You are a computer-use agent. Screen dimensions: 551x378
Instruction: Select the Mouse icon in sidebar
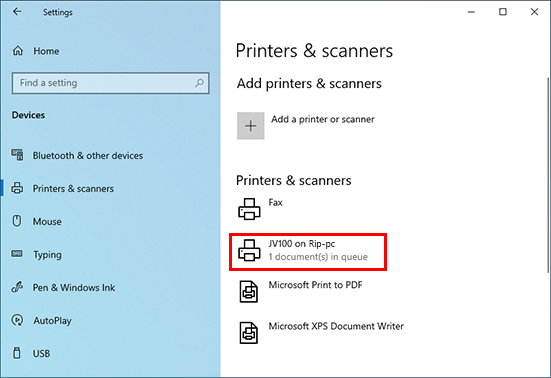click(x=17, y=221)
